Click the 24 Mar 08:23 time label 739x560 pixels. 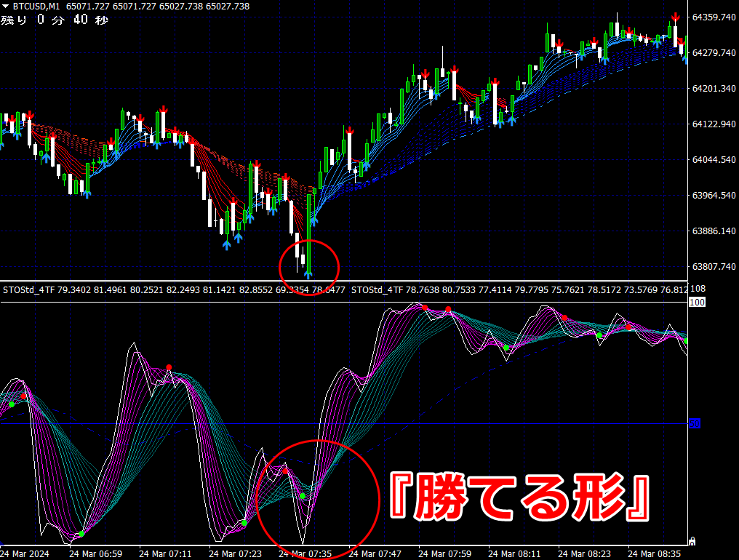tap(584, 554)
